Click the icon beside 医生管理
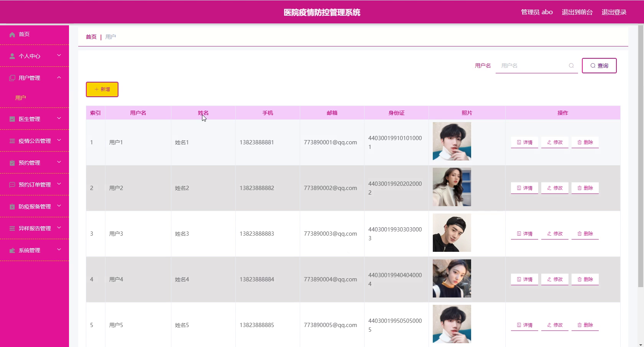The height and width of the screenshot is (347, 644). coord(12,119)
